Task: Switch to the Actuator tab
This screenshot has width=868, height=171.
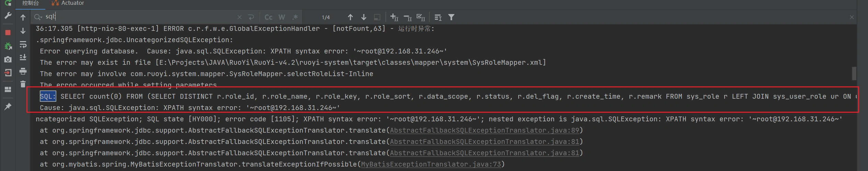Action: click(x=68, y=3)
